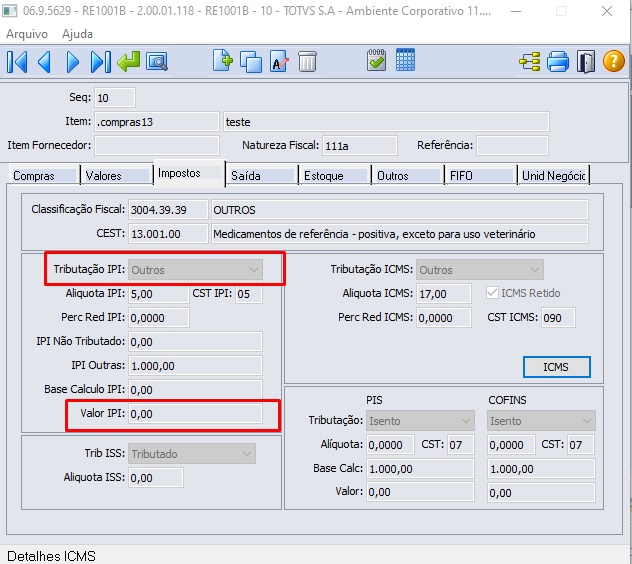Open the Ajuda menu
Screen dimensions: 632x564
click(x=77, y=34)
